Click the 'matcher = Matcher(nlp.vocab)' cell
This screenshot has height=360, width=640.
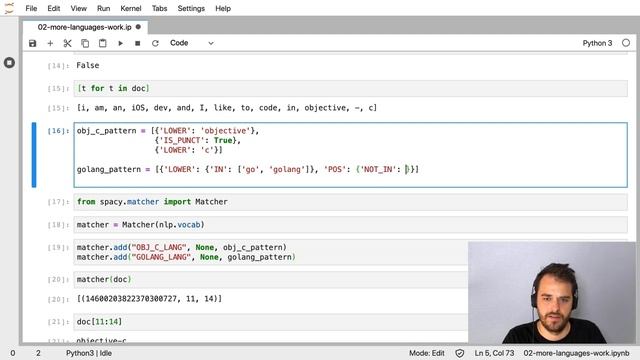[x=350, y=224]
